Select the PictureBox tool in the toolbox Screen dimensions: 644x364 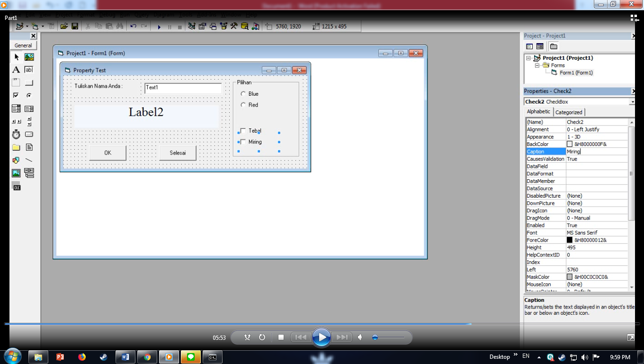tap(29, 57)
